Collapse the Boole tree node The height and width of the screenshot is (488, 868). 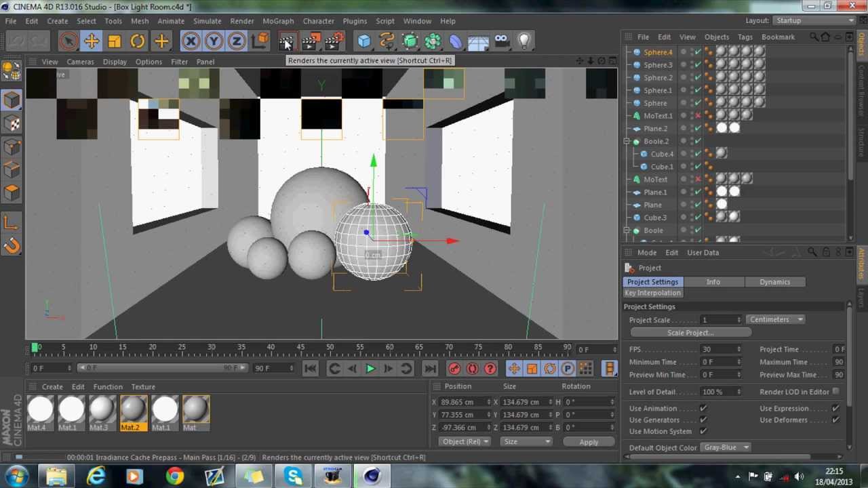pos(627,230)
